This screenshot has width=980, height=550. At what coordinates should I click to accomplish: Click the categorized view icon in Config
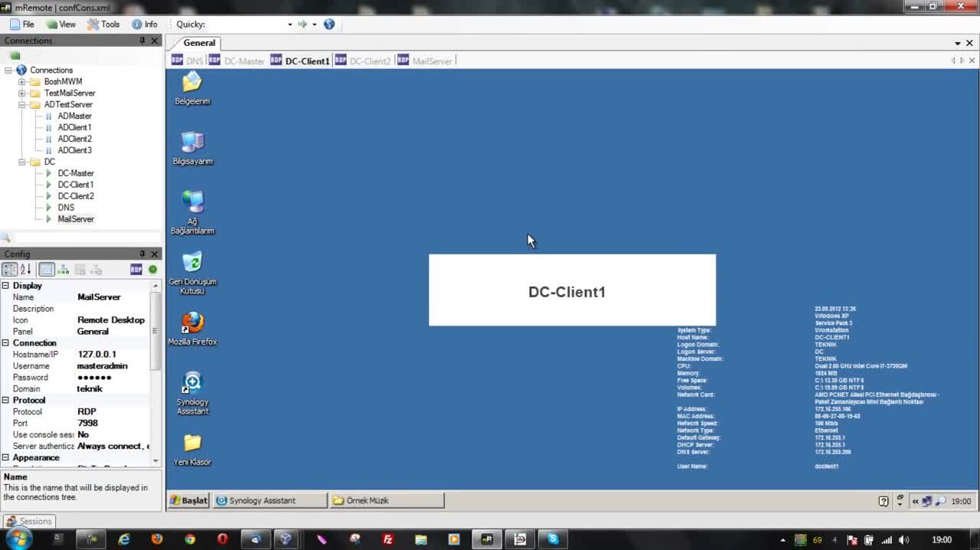[x=9, y=270]
